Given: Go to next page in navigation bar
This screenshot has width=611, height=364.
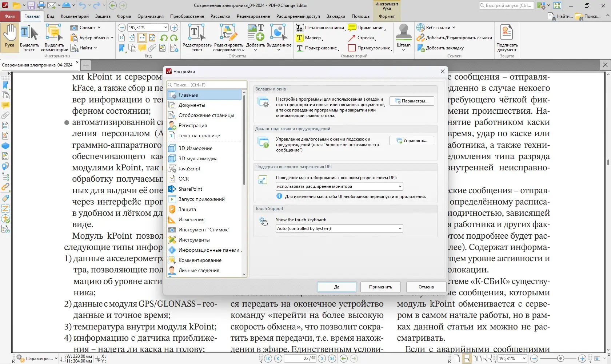Looking at the screenshot, I should pos(322,359).
